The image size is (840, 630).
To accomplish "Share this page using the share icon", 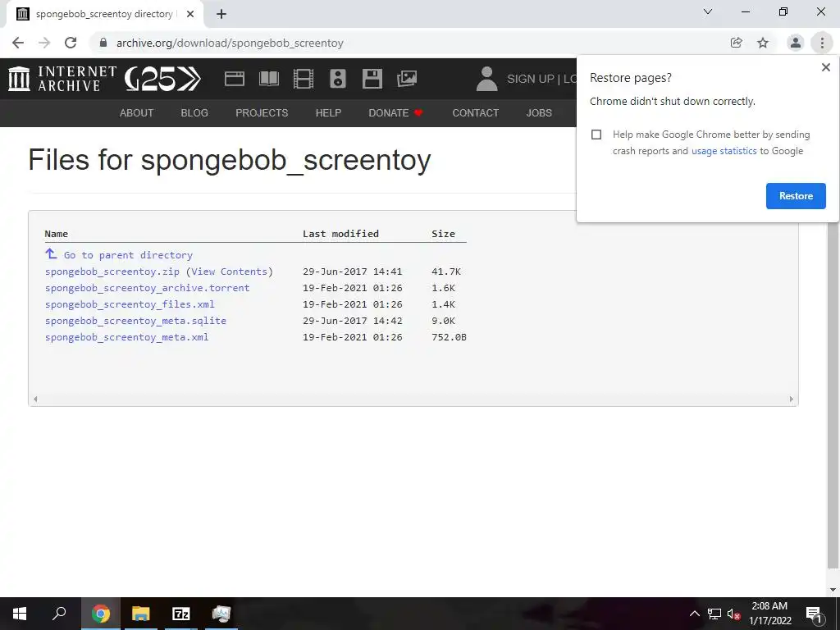I will pos(737,43).
